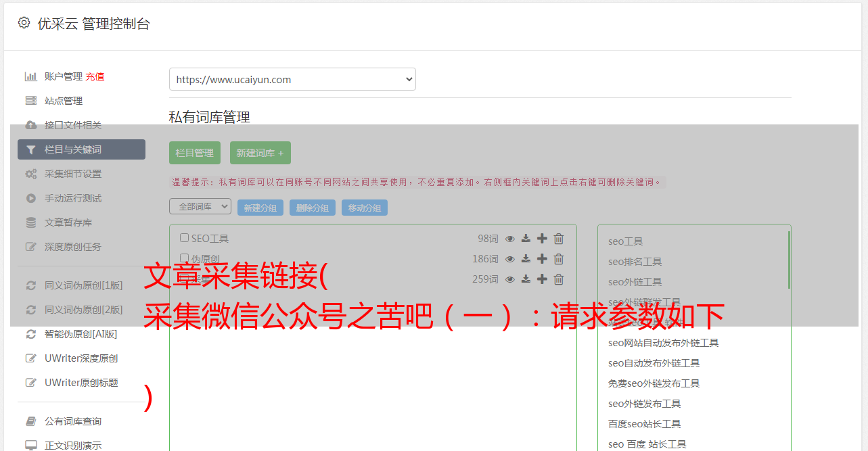Tick the 伪原创 checkbox
Image resolution: width=868 pixels, height=451 pixels.
(x=184, y=258)
